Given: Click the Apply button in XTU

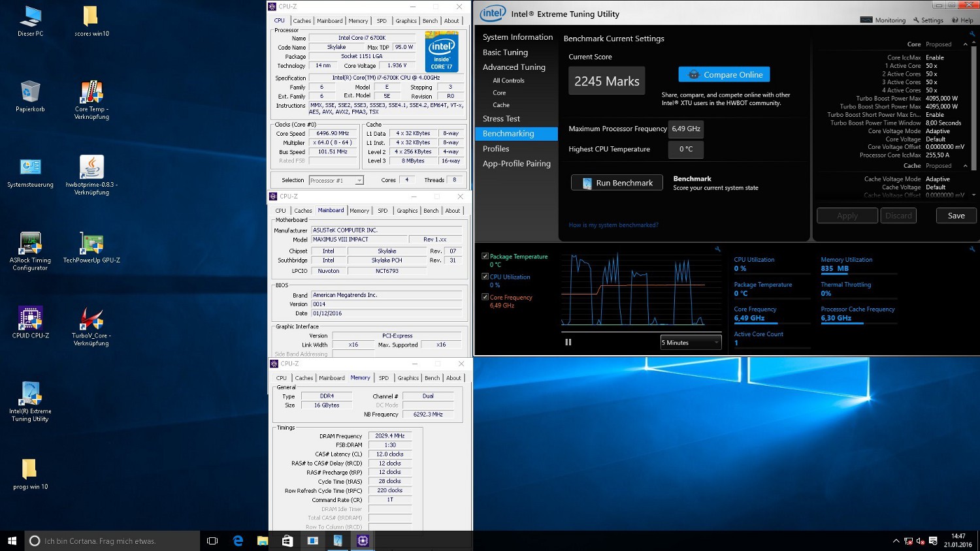Looking at the screenshot, I should [x=847, y=215].
